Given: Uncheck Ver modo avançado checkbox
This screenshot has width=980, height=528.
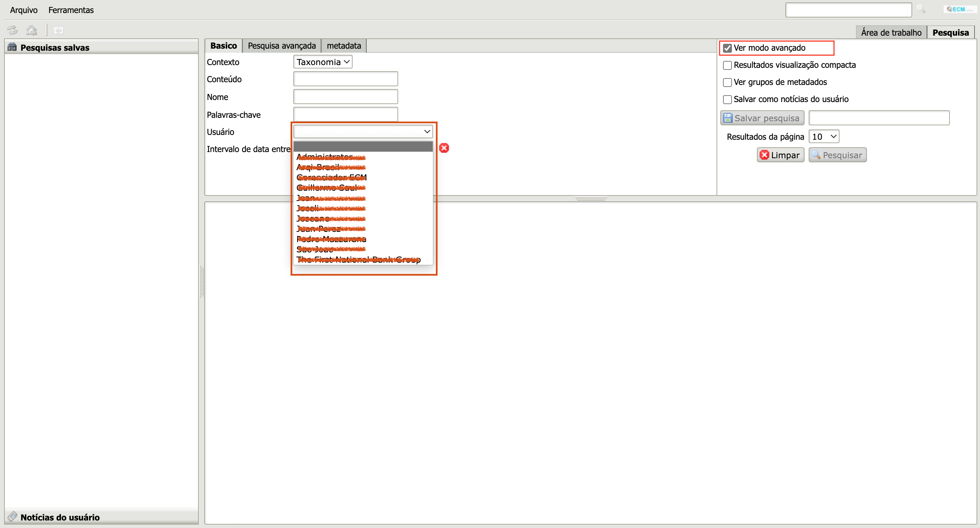Looking at the screenshot, I should click(727, 48).
